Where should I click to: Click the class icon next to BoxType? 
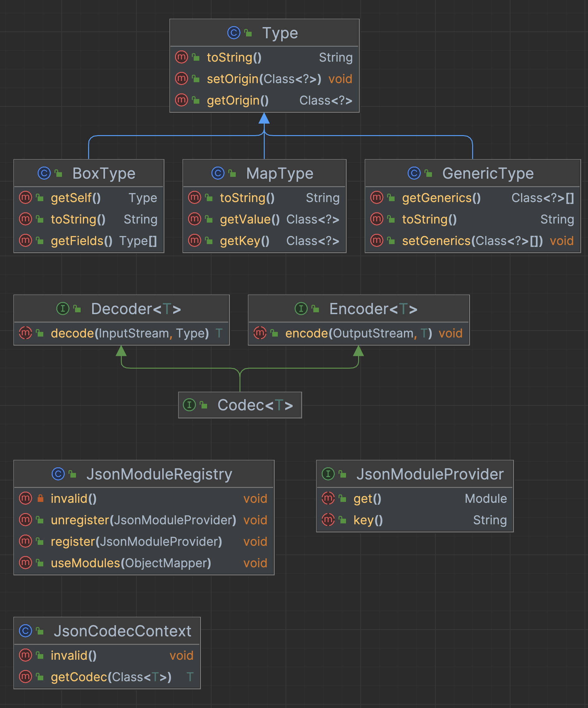tap(44, 173)
